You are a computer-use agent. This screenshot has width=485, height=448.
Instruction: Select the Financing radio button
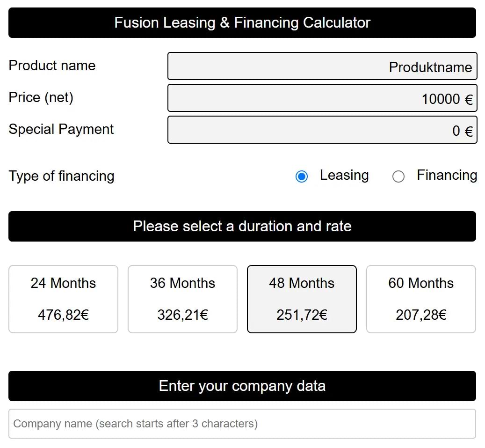coord(398,176)
